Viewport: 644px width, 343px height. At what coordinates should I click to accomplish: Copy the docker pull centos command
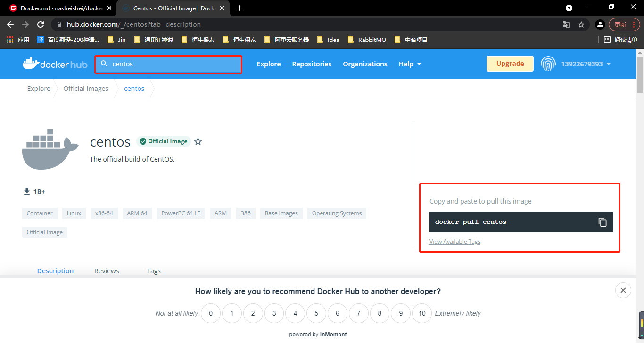[x=603, y=222]
